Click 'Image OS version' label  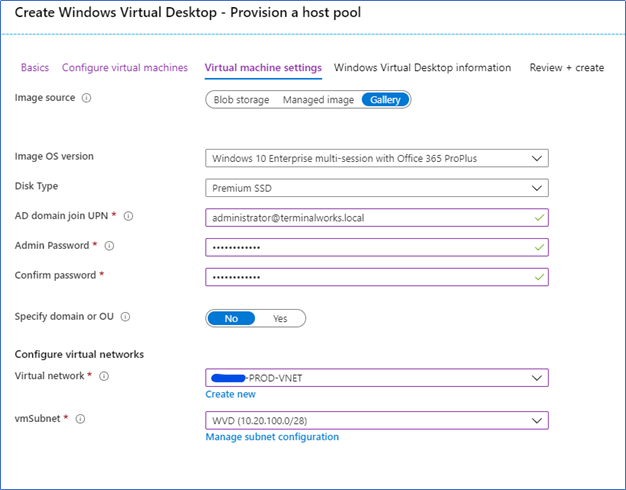[x=54, y=156]
